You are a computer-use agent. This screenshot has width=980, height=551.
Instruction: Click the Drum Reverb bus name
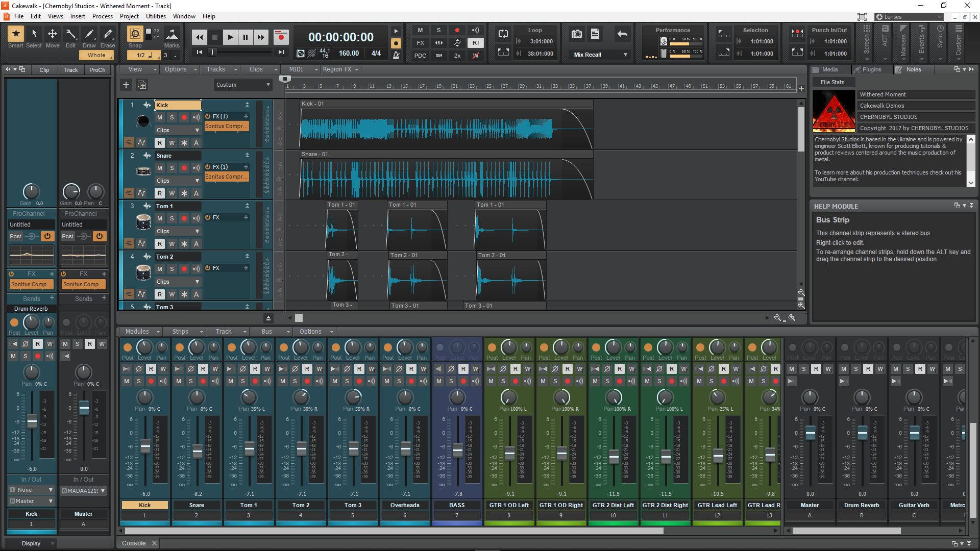[x=862, y=505]
